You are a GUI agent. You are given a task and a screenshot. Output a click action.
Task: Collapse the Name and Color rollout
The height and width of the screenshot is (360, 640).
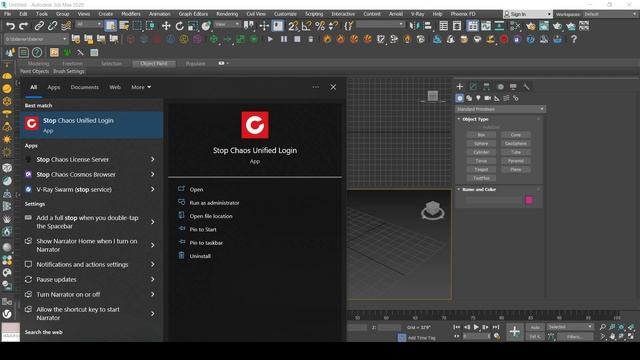click(x=479, y=189)
